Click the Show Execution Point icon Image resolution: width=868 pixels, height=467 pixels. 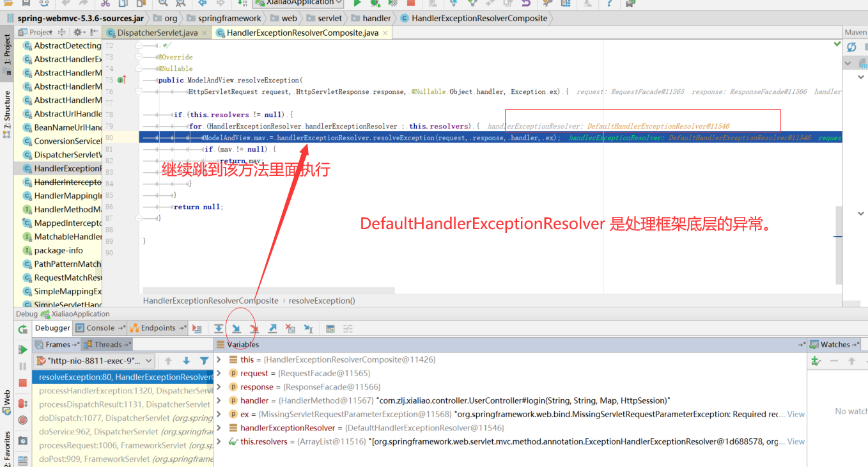197,329
